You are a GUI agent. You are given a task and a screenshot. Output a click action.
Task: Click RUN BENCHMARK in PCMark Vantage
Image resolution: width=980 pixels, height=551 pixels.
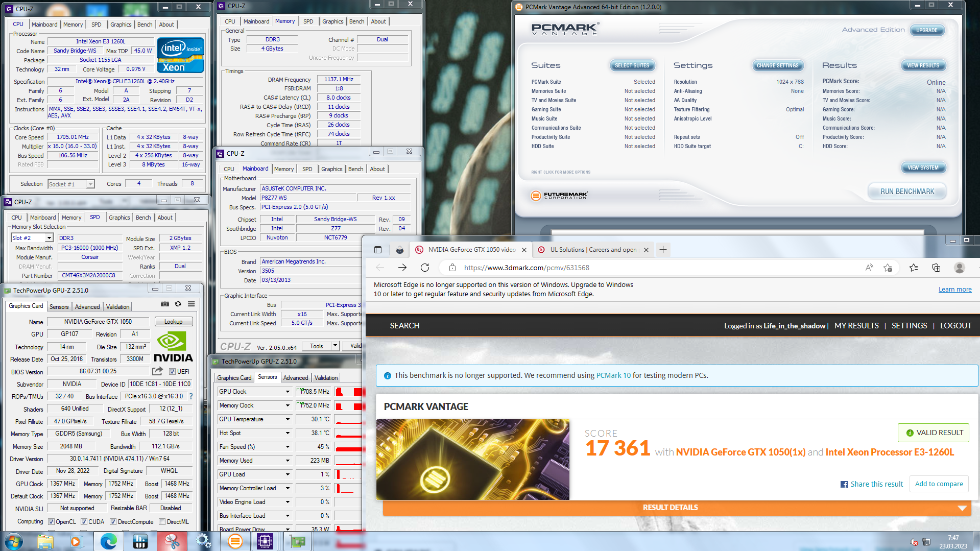[x=907, y=191]
